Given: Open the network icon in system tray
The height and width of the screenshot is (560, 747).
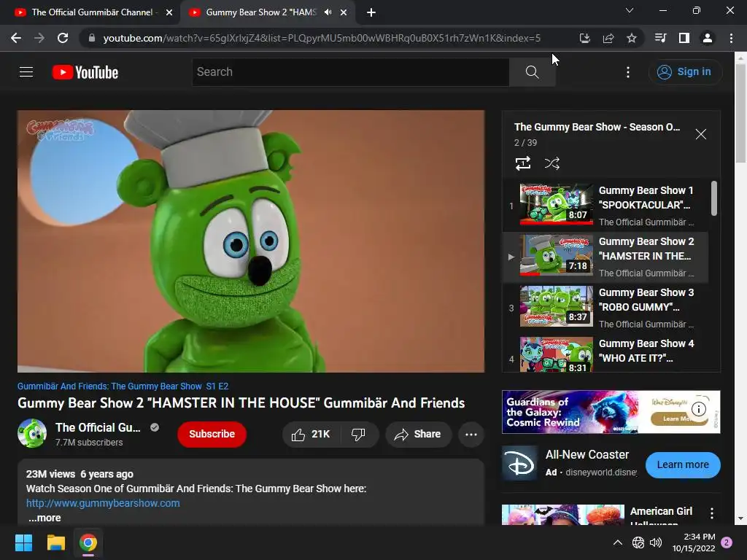Looking at the screenshot, I should 638,542.
